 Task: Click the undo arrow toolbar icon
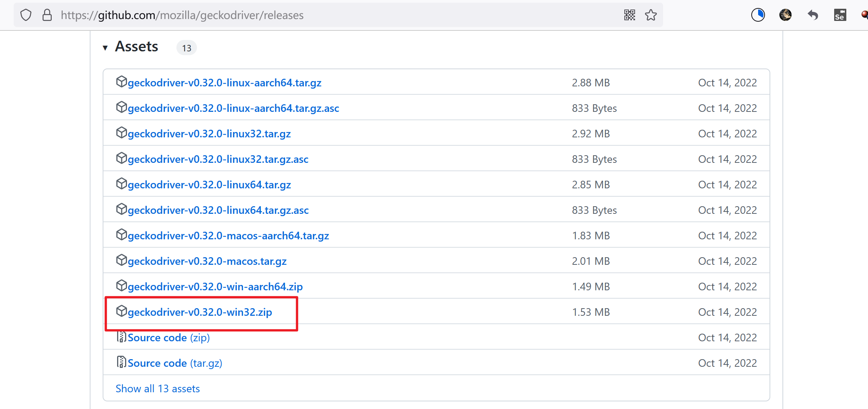[813, 15]
